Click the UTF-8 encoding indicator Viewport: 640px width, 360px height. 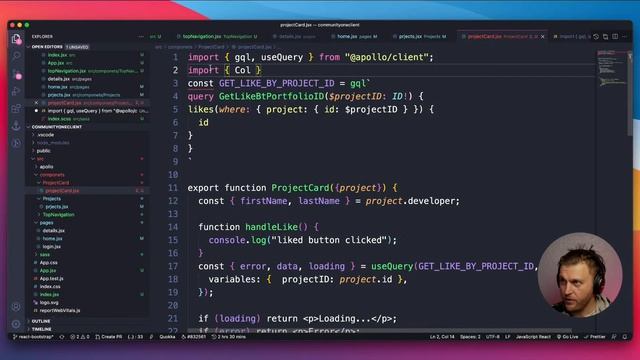tap(492, 337)
